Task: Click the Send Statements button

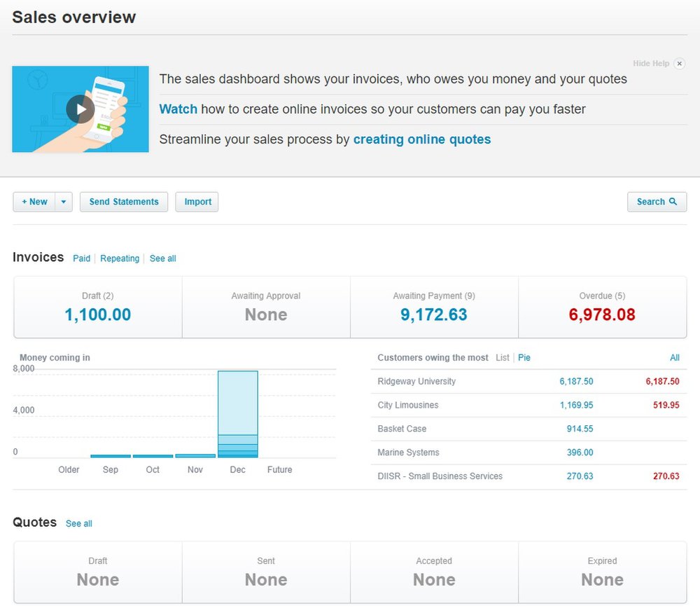Action: [x=123, y=202]
